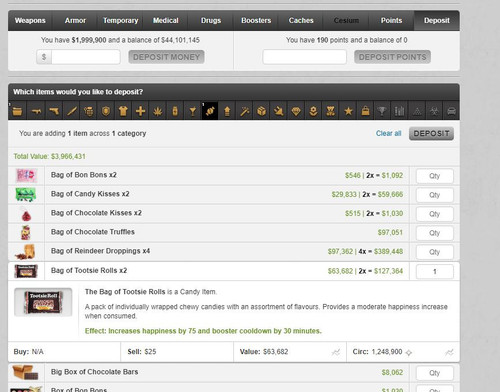Viewport: 500px width, 392px height.
Task: Filter by boosters up-arrow icon
Action: click(x=227, y=111)
